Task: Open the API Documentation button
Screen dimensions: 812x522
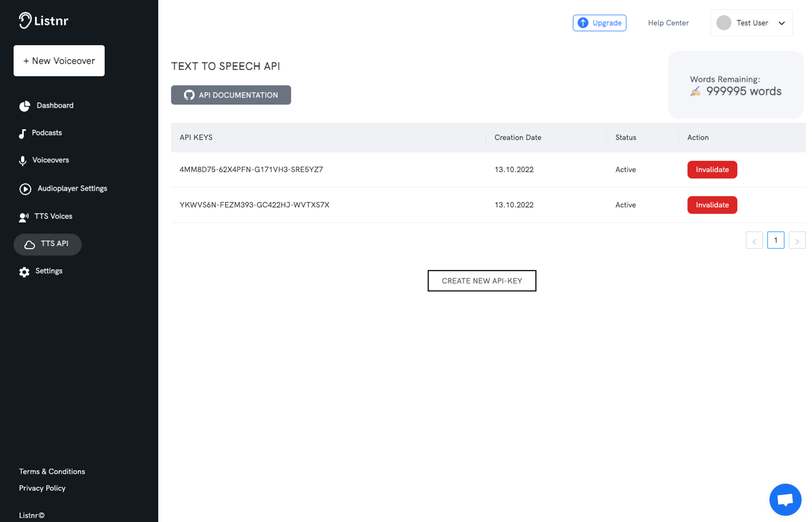Action: pyautogui.click(x=231, y=95)
